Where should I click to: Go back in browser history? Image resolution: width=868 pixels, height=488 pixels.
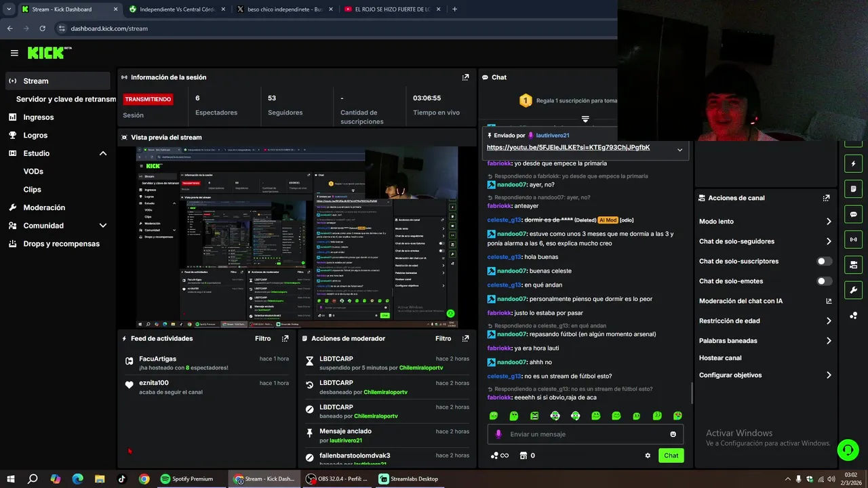click(9, 28)
